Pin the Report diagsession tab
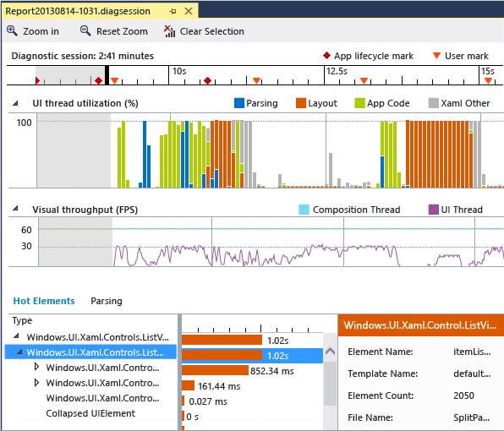Image resolution: width=504 pixels, height=431 pixels. tap(173, 11)
